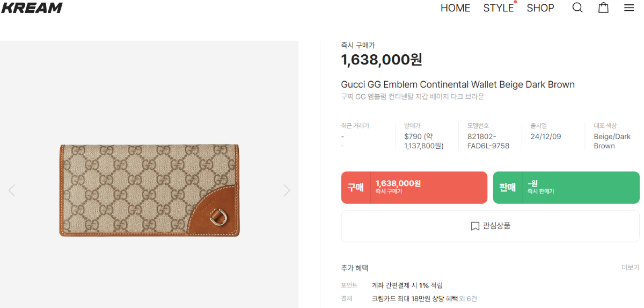Click the green 판매 sell button

[x=566, y=188]
